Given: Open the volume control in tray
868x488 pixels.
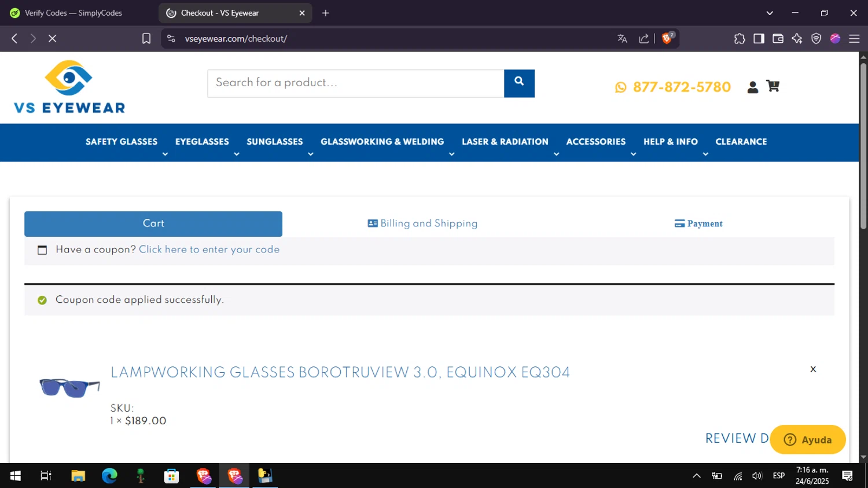Looking at the screenshot, I should pos(757,476).
